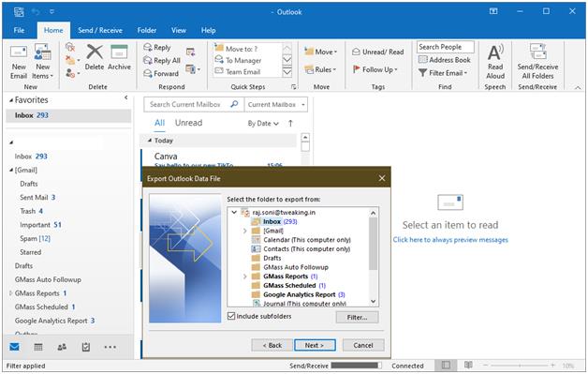Click the Reply icon
Image resolution: width=588 pixels, height=374 pixels.
[148, 47]
